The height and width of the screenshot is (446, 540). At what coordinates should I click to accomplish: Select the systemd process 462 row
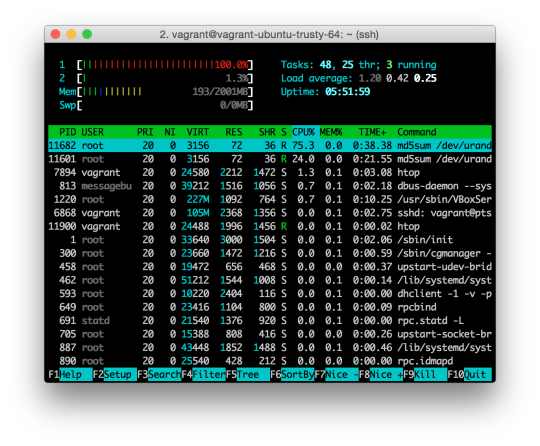[270, 280]
